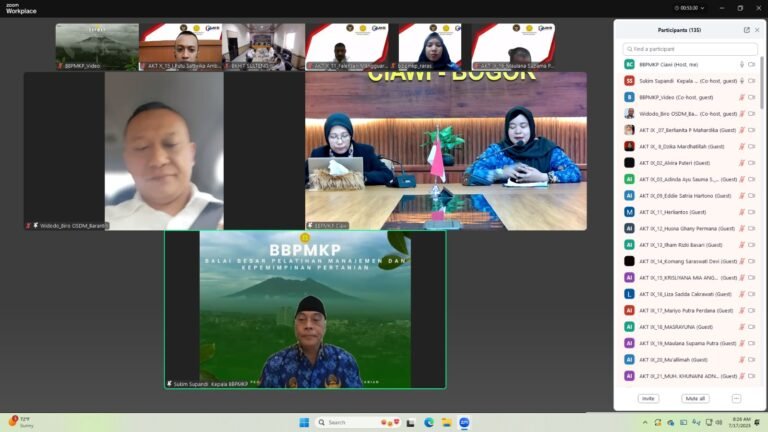Viewport: 768px width, 432px height.
Task: Toggle microphone for BBPMKP Ciawi host
Action: click(741, 64)
